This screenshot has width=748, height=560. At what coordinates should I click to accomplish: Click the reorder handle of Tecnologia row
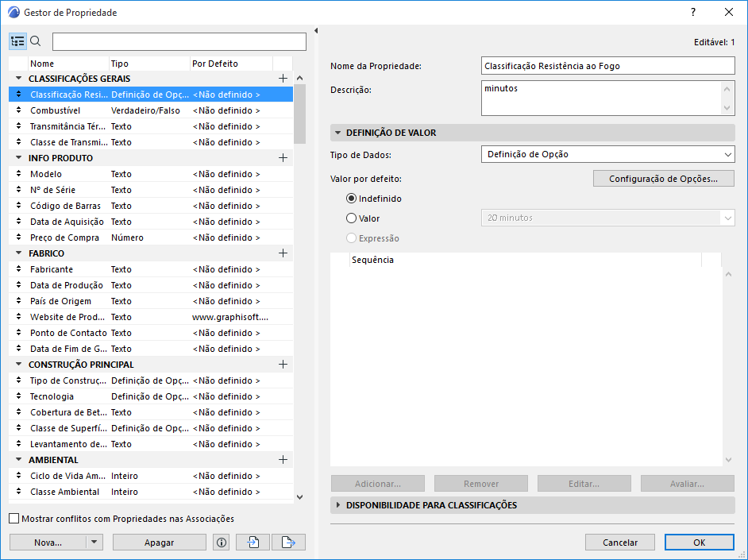point(18,396)
